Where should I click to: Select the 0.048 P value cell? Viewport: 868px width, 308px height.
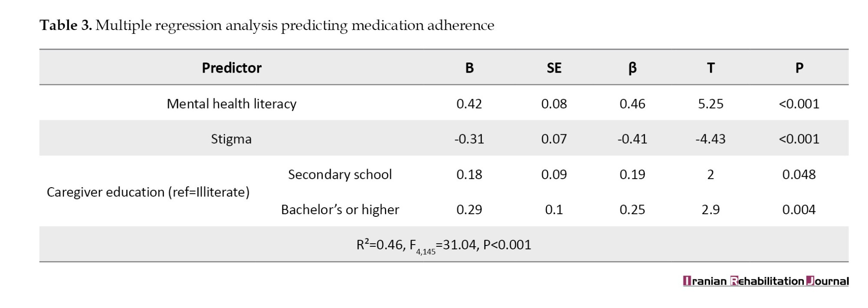[799, 175]
